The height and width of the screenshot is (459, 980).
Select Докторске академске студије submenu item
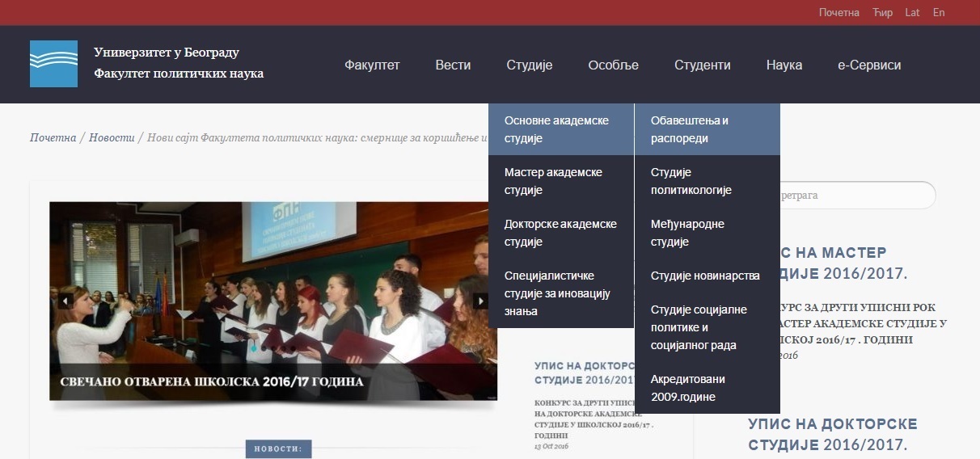click(561, 233)
